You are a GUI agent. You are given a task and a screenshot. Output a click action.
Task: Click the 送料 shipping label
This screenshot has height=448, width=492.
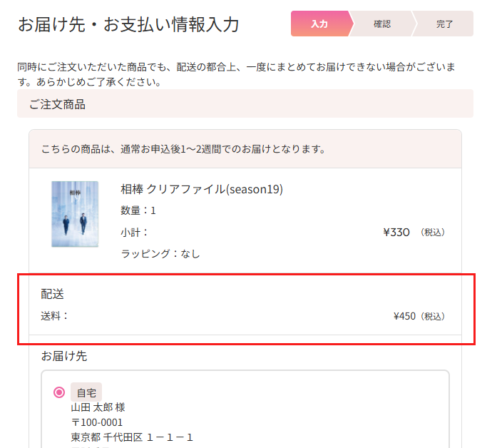(55, 315)
